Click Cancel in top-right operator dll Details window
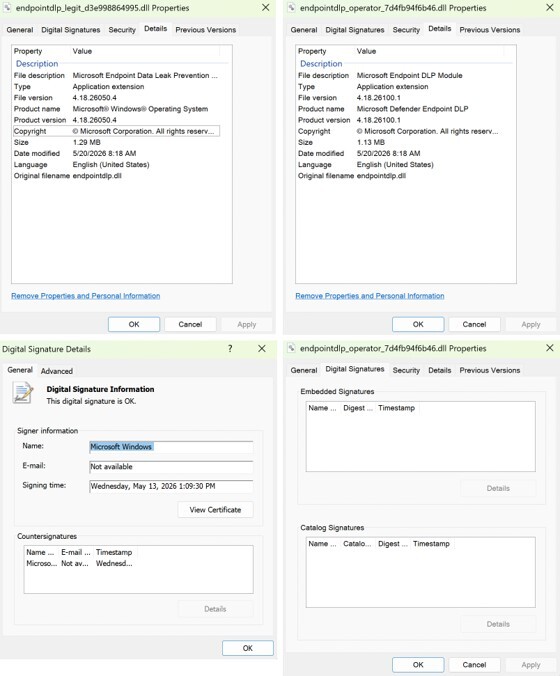Image resolution: width=560 pixels, height=676 pixels. click(x=474, y=324)
